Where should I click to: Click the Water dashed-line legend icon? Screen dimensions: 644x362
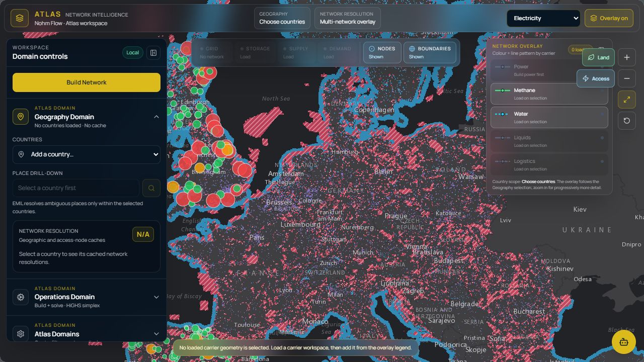tap(502, 114)
